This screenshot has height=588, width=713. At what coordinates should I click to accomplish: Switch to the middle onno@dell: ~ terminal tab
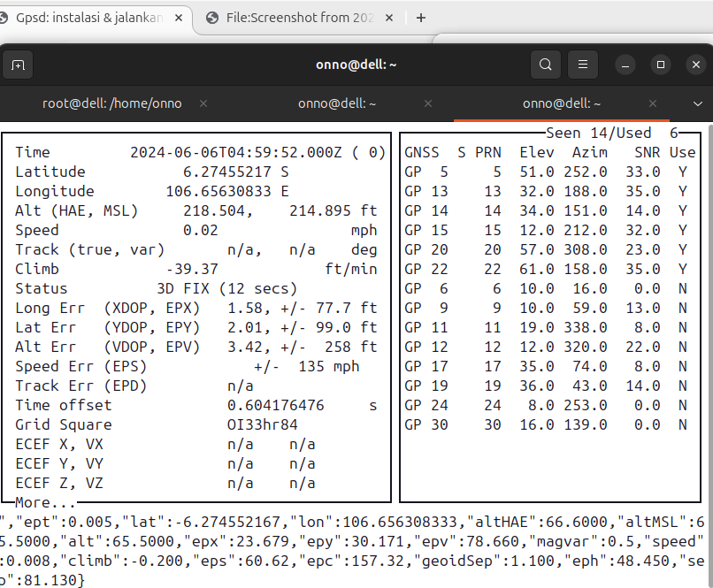point(338,103)
